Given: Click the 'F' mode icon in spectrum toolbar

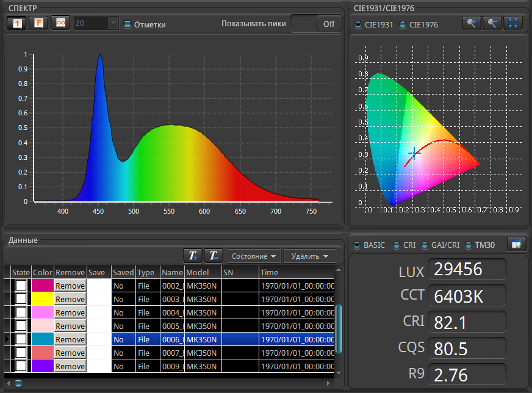Looking at the screenshot, I should (38, 23).
